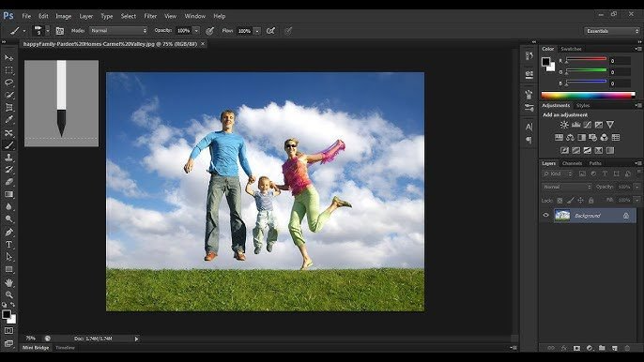Select the Rectangular Marquee tool
Screen dimensions: 644x362
pyautogui.click(x=8, y=70)
